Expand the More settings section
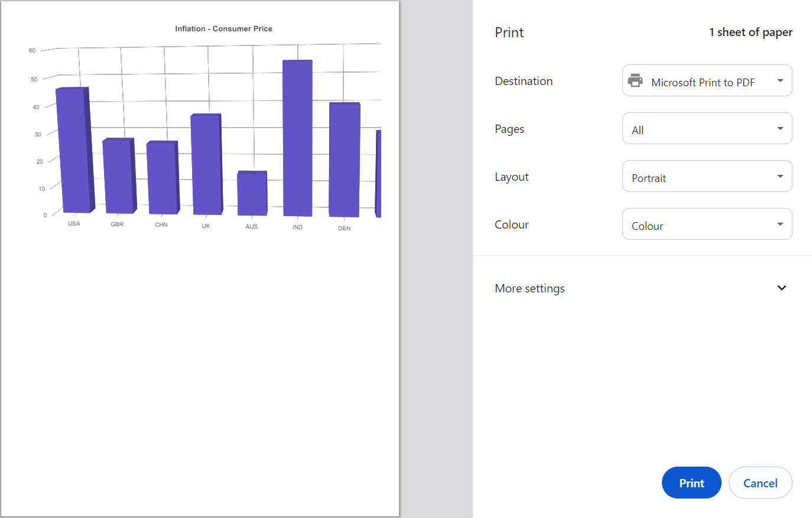 (x=642, y=288)
